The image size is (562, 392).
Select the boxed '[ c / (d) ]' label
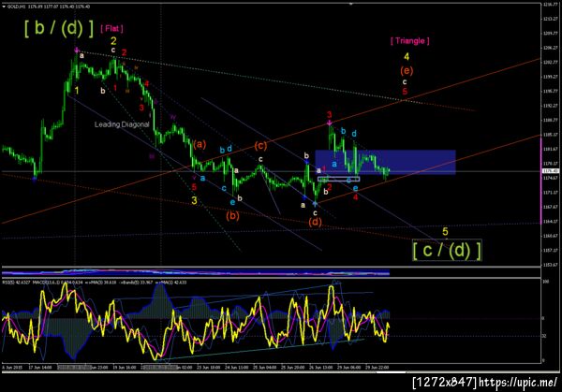[447, 250]
